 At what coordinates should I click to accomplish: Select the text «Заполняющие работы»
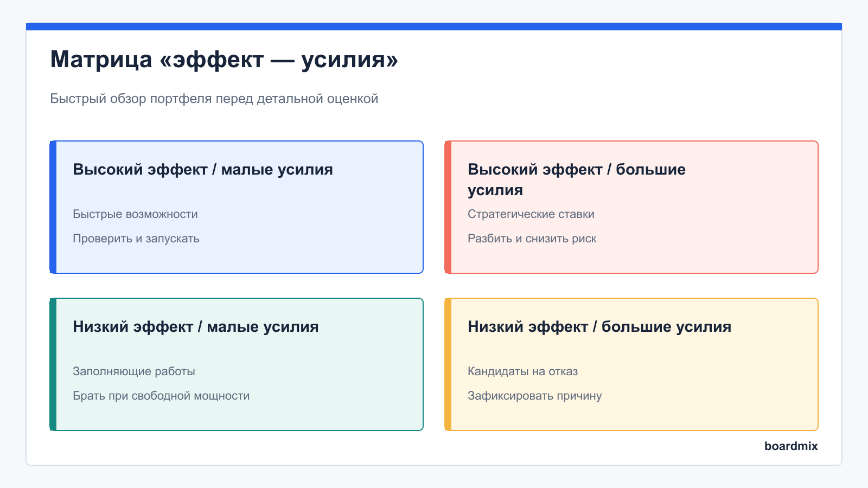click(134, 371)
